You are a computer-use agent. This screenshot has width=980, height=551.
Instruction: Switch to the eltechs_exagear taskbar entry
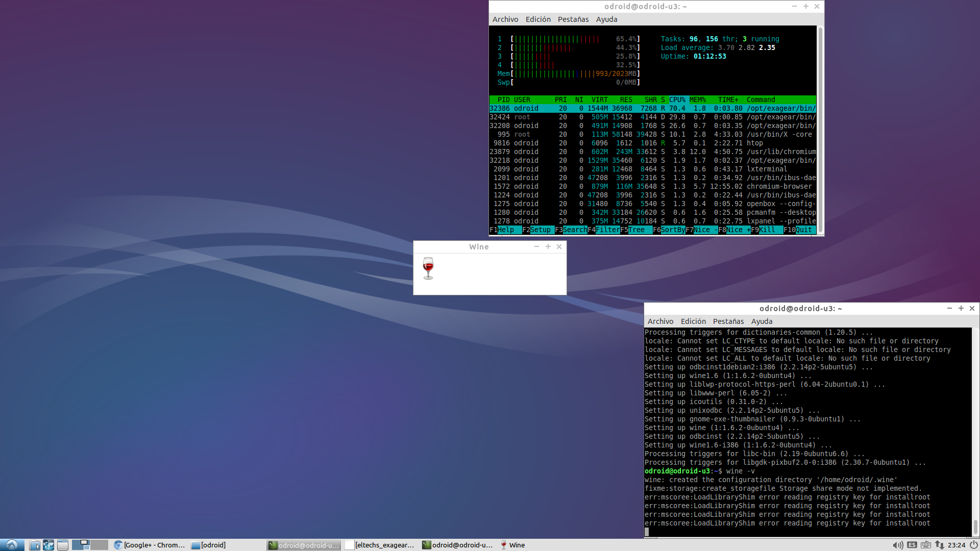[x=380, y=545]
